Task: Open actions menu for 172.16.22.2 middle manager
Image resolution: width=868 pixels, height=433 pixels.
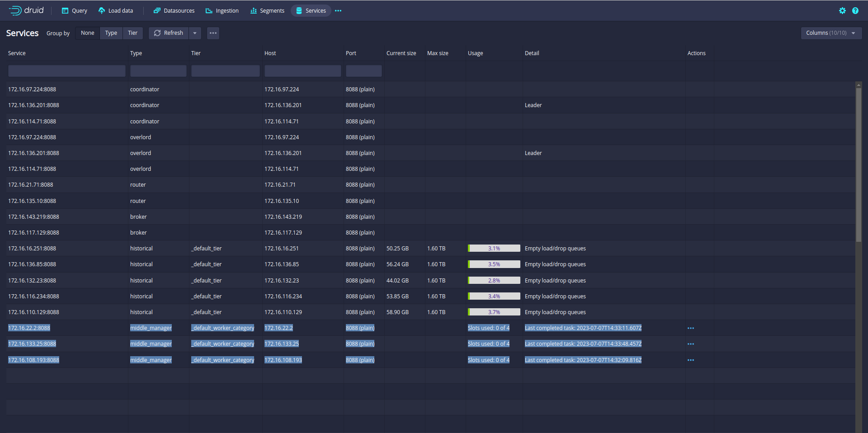Action: pos(690,328)
